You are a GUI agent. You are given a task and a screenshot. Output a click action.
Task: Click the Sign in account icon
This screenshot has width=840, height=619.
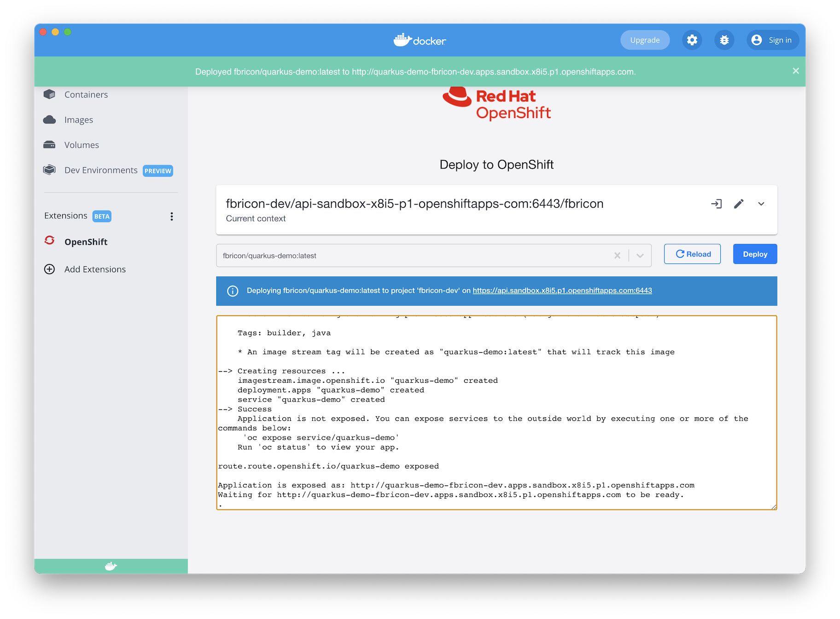(756, 40)
